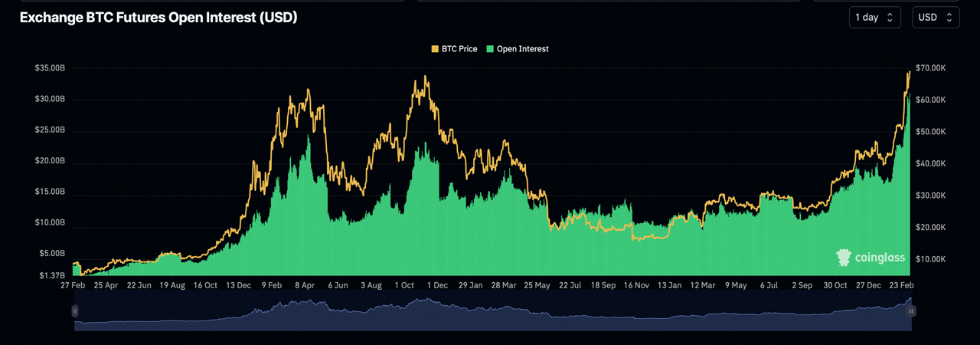This screenshot has height=345, width=980.
Task: Click the coinglass logo watermark
Action: point(871,258)
